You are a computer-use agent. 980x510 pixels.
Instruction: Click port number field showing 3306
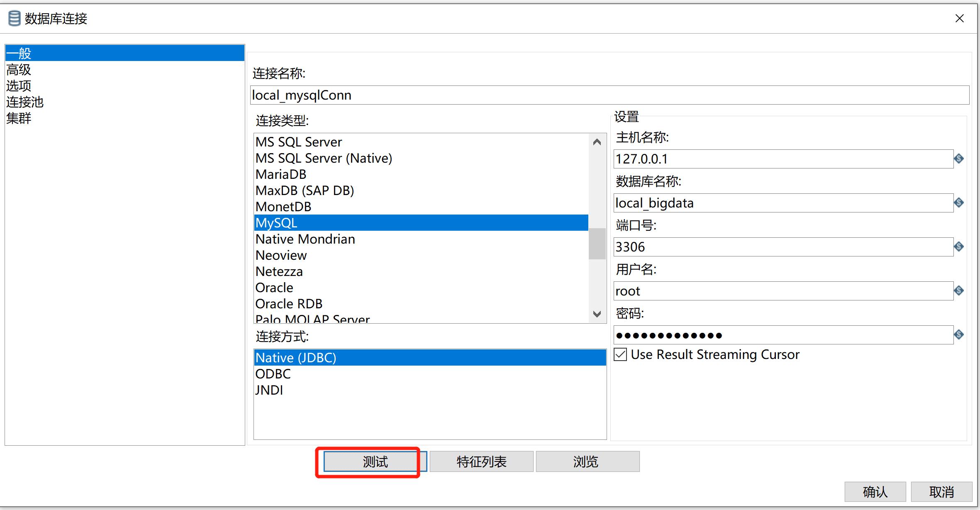(x=783, y=246)
